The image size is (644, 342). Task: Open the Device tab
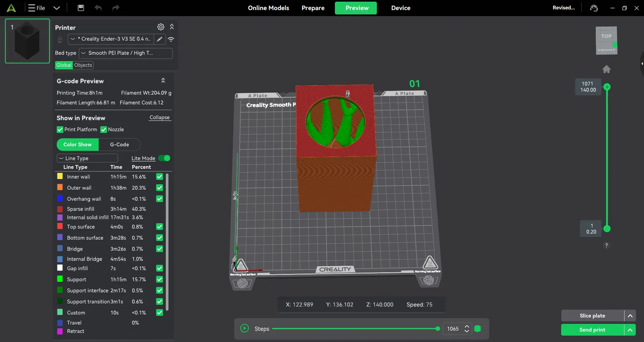(x=401, y=8)
